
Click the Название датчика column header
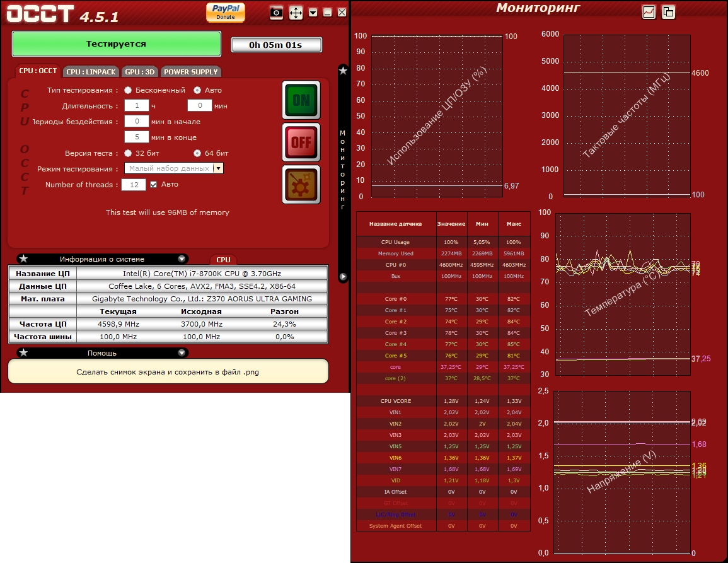tap(396, 224)
